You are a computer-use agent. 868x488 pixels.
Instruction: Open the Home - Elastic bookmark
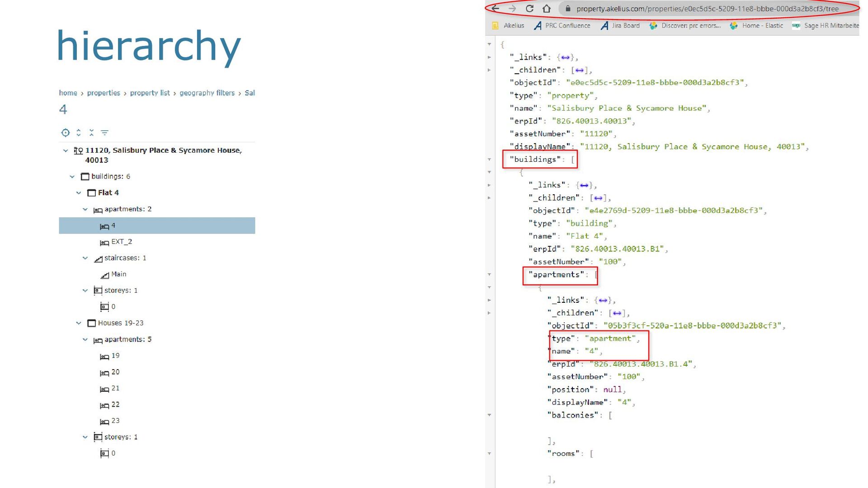tap(762, 26)
